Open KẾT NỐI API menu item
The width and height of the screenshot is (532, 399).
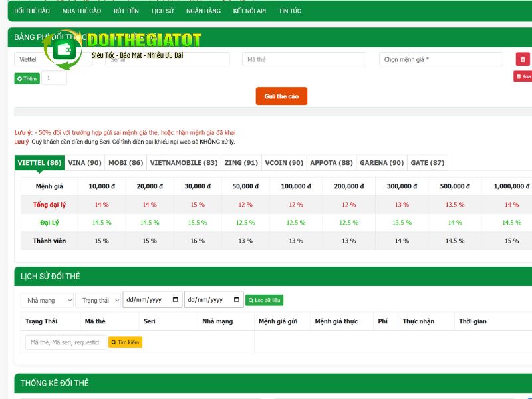click(249, 11)
